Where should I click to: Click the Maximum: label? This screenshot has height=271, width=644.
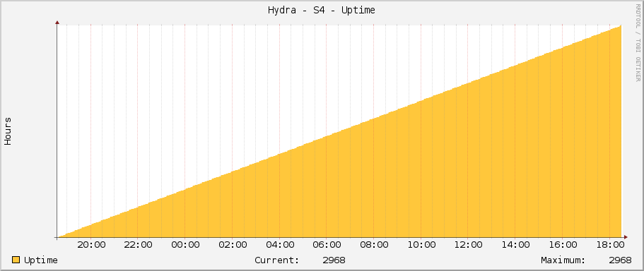click(x=563, y=260)
